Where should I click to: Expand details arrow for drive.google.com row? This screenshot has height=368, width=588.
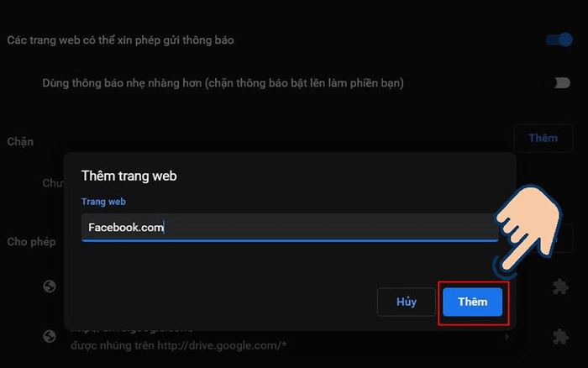click(x=507, y=336)
